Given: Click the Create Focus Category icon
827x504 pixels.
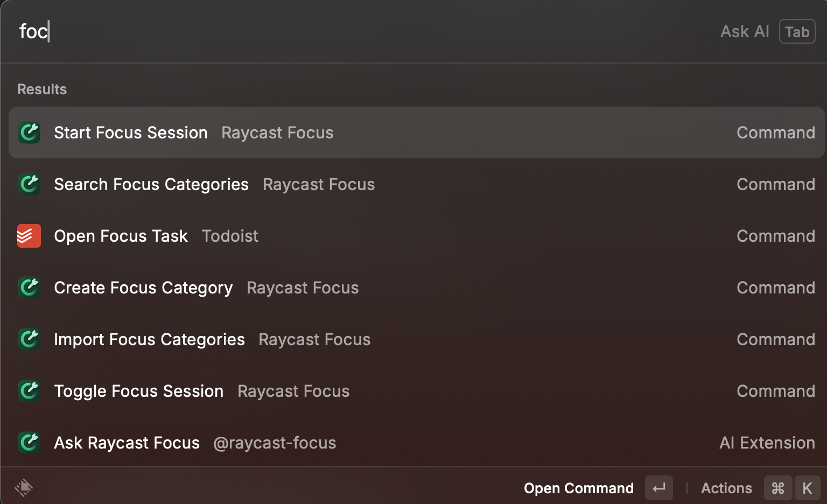Looking at the screenshot, I should [29, 288].
